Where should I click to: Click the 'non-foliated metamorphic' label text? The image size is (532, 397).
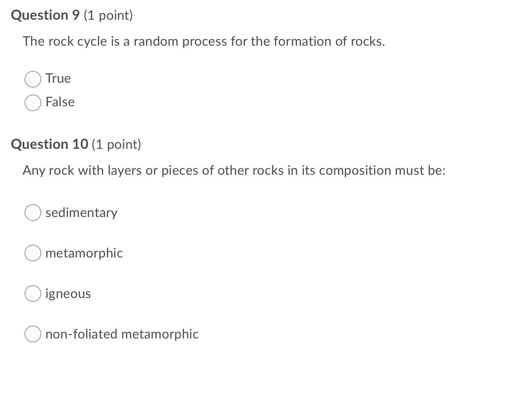tap(122, 334)
